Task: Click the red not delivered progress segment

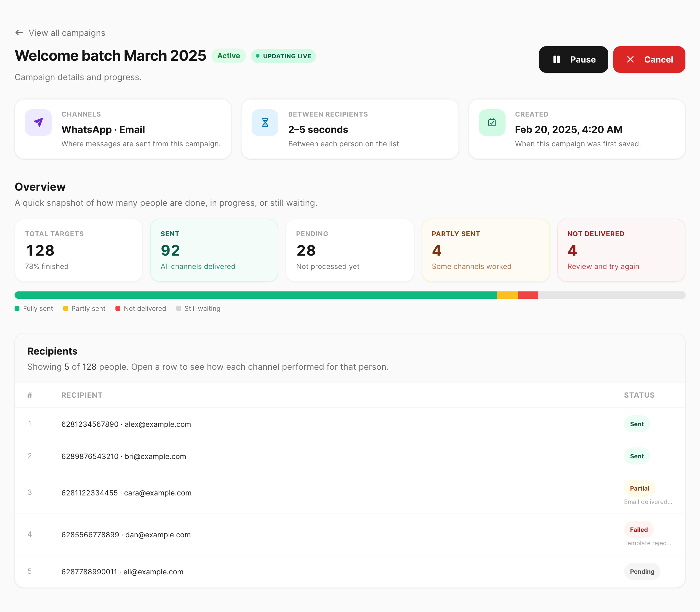Action: [528, 295]
